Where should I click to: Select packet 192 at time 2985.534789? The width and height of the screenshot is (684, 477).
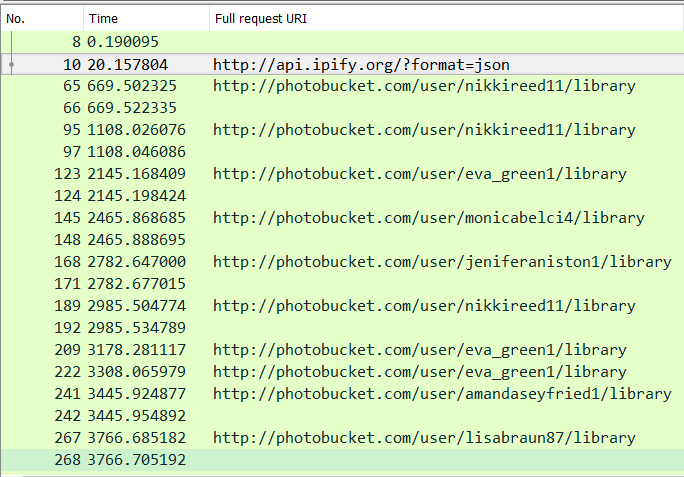tap(342, 328)
